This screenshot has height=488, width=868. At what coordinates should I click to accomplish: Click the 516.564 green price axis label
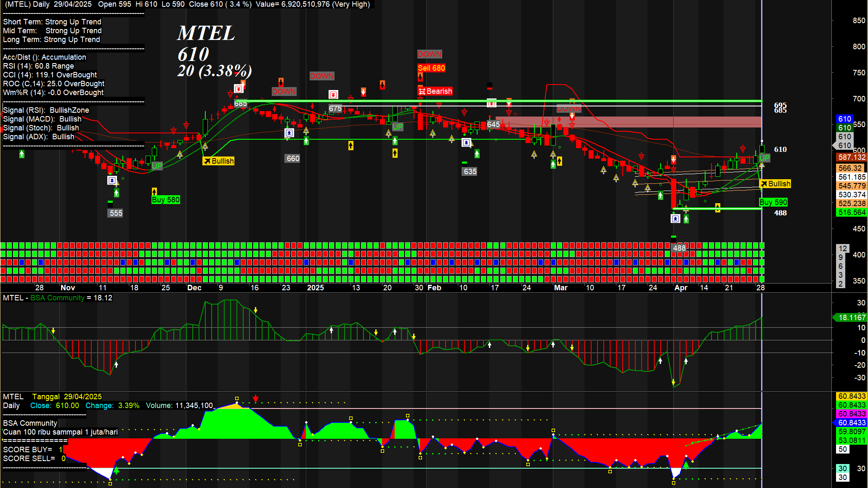point(852,212)
